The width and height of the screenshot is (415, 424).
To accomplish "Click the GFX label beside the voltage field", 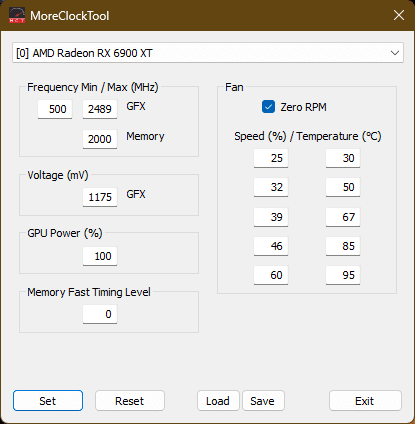I will [x=136, y=194].
